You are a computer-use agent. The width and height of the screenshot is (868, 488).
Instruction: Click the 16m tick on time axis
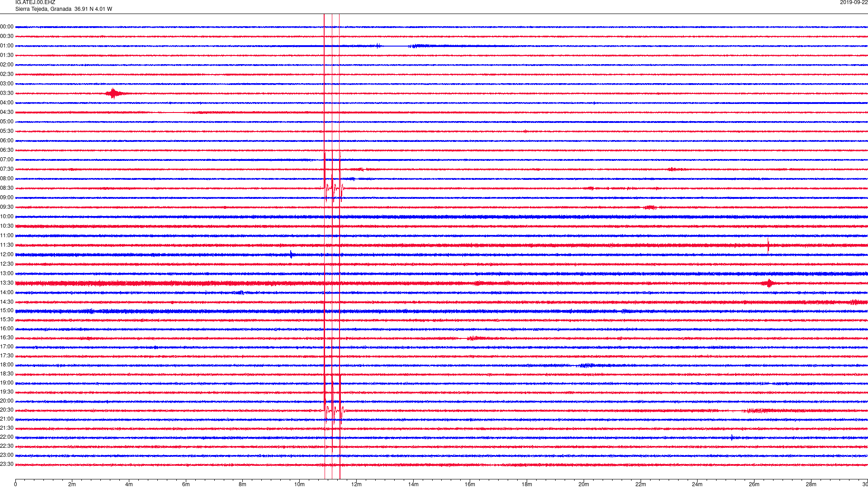pos(470,484)
